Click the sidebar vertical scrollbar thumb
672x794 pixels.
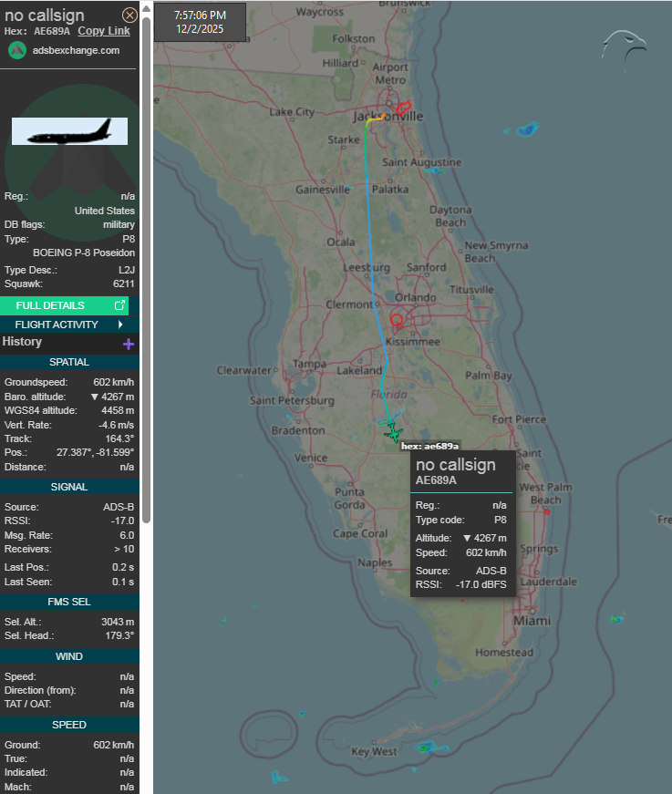[147, 270]
